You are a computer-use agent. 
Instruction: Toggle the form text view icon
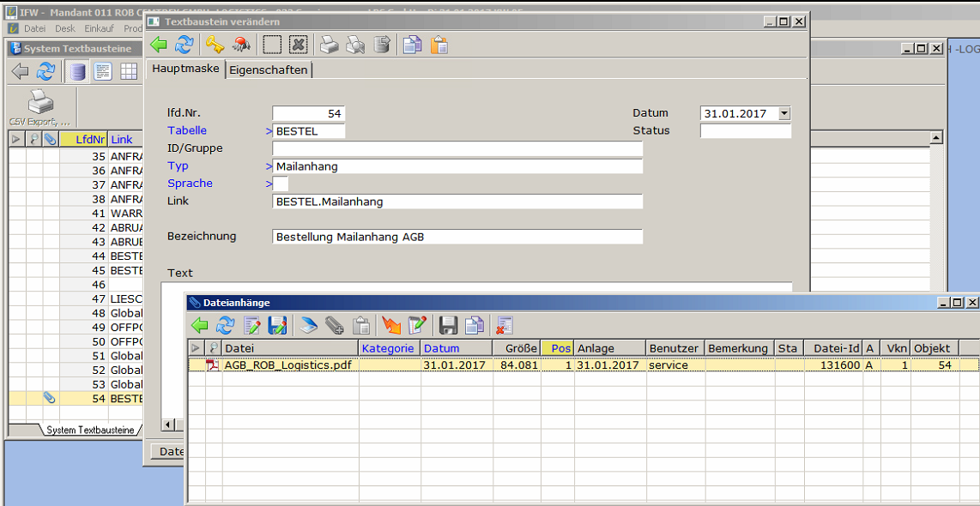[103, 71]
